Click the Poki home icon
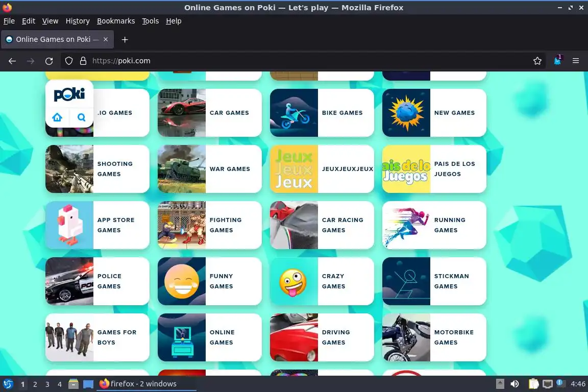Screen dimensions: 588x392 click(57, 117)
